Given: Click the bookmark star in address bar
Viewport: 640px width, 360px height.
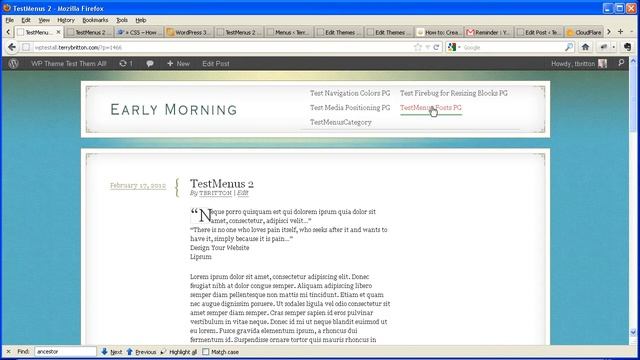Looking at the screenshot, I should (418, 47).
